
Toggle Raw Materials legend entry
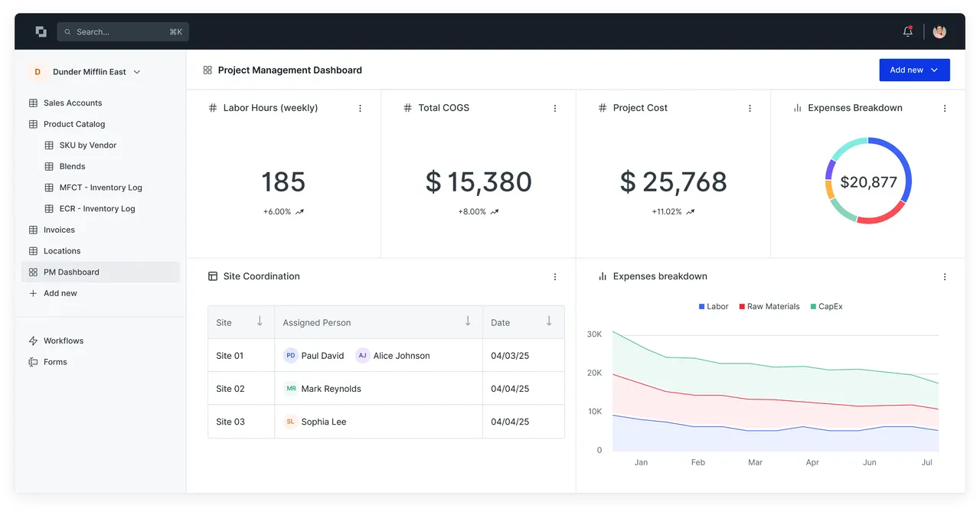(769, 306)
